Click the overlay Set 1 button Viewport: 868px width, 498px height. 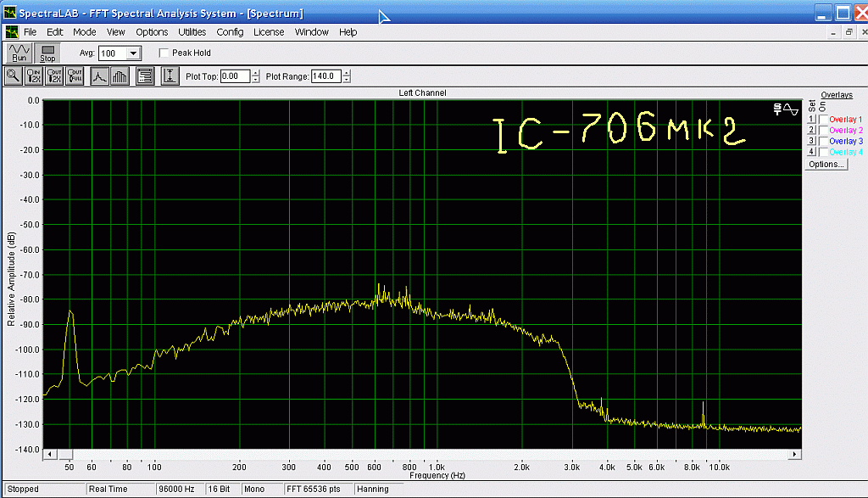811,119
